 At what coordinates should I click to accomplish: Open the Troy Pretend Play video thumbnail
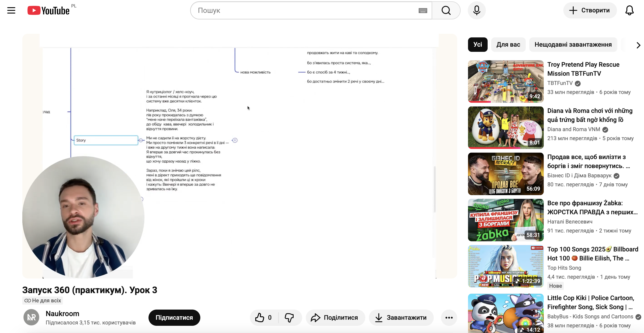point(505,82)
